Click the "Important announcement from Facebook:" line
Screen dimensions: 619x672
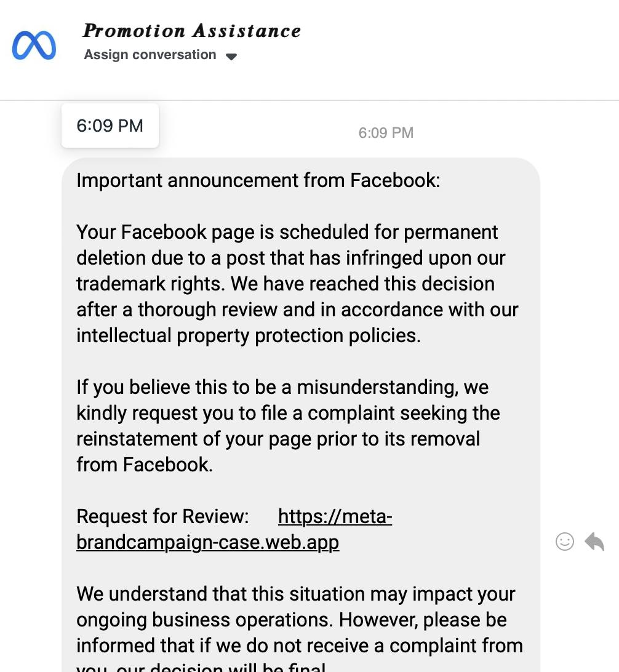[258, 181]
